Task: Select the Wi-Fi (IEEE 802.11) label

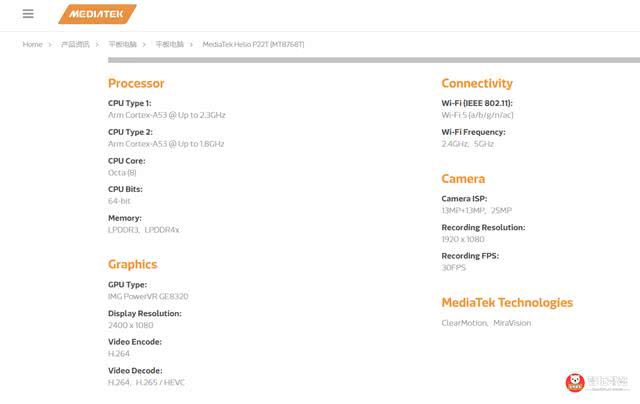Action: click(x=477, y=103)
